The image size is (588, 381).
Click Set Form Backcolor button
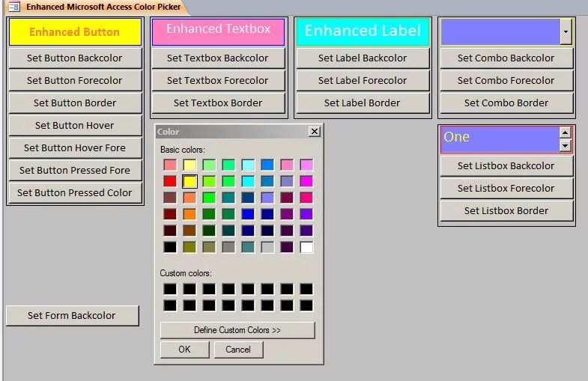[x=73, y=315]
